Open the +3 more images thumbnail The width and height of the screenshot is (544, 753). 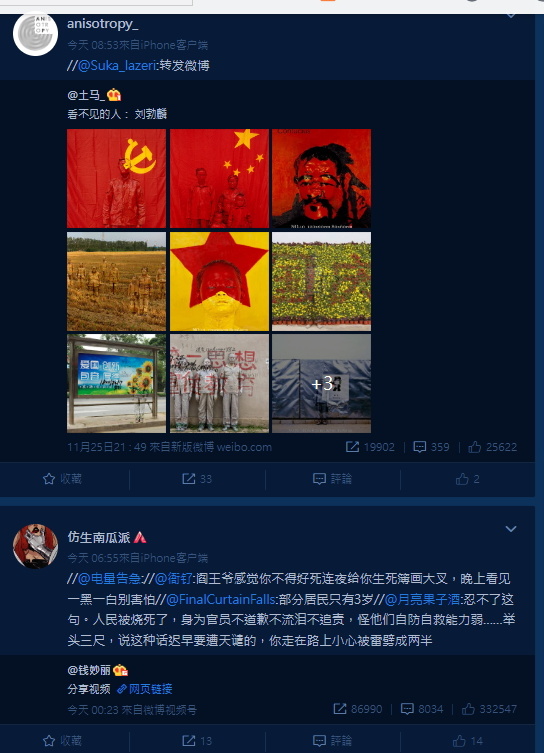[x=321, y=383]
